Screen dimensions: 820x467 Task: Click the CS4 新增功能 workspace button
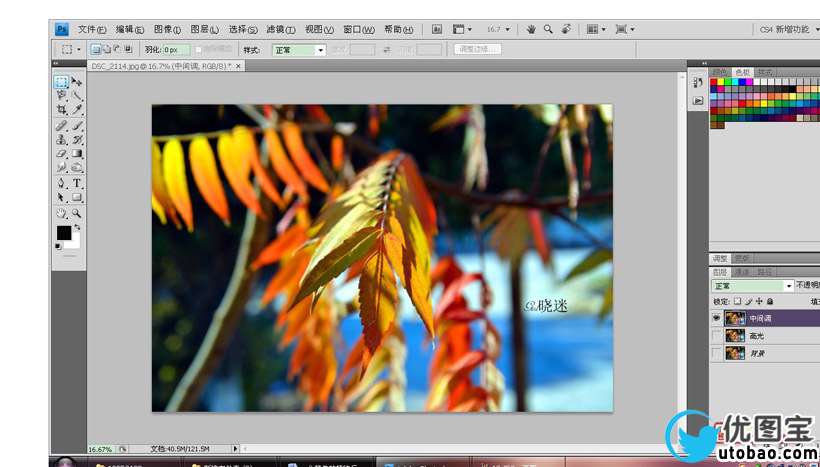tap(786, 30)
